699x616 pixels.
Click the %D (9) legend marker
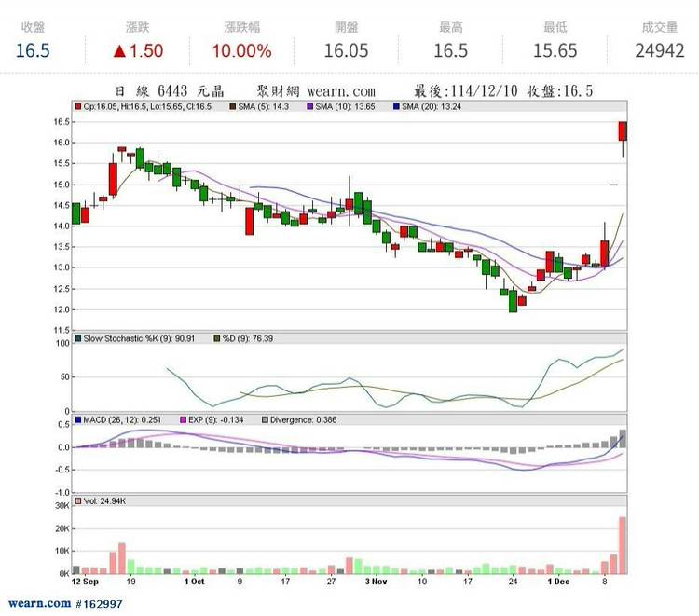pos(216,337)
